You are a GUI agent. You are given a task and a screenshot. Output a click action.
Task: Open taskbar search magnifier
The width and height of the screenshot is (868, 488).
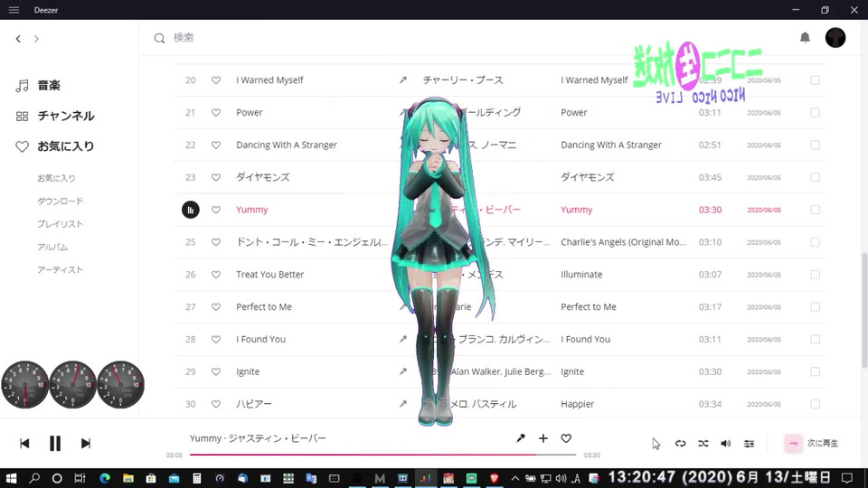click(x=34, y=478)
